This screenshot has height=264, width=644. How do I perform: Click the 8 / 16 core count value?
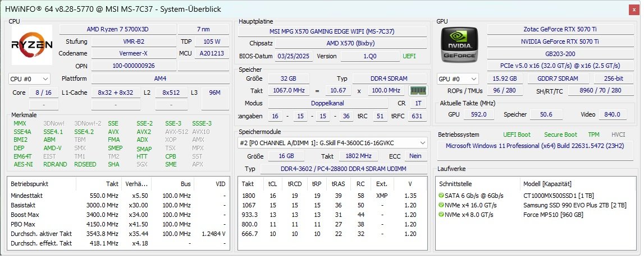[x=44, y=92]
